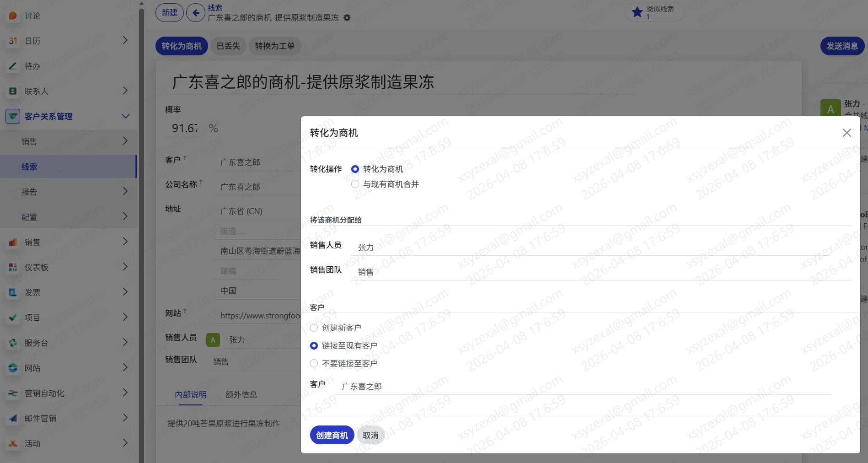Open the Website (网站) globe icon

pos(13,368)
